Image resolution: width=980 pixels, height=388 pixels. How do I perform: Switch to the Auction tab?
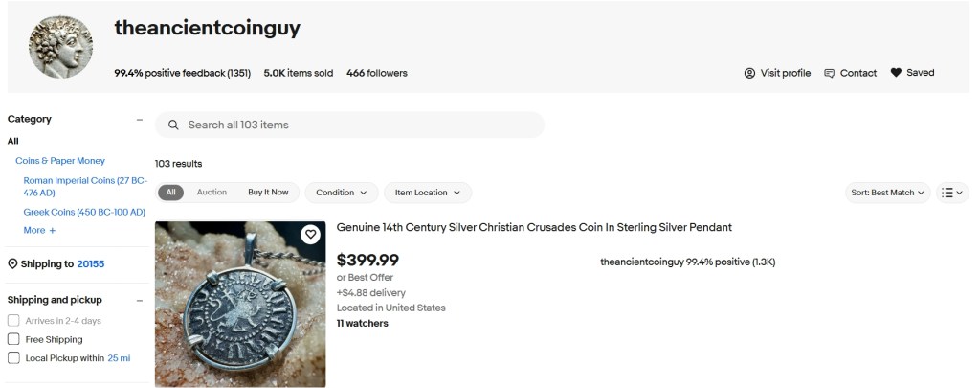coord(212,193)
